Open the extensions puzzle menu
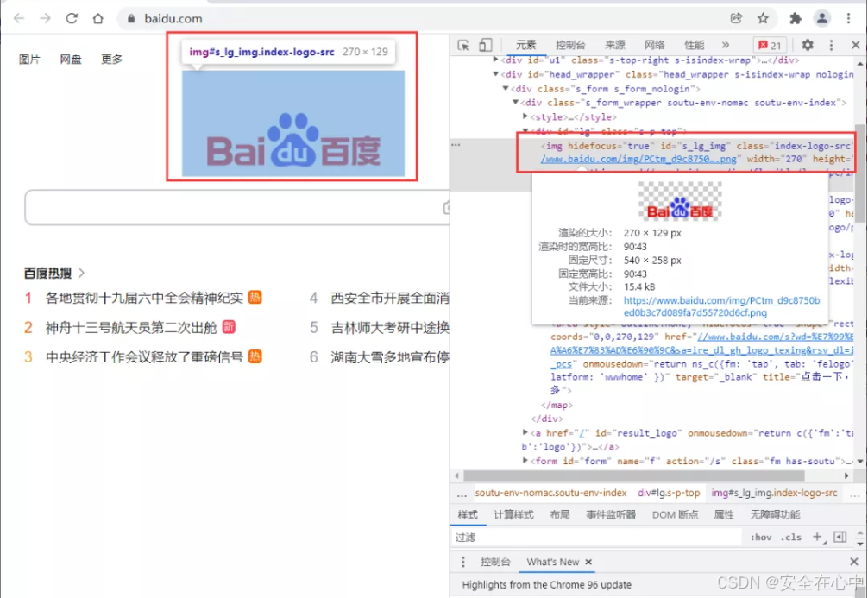 pyautogui.click(x=796, y=18)
